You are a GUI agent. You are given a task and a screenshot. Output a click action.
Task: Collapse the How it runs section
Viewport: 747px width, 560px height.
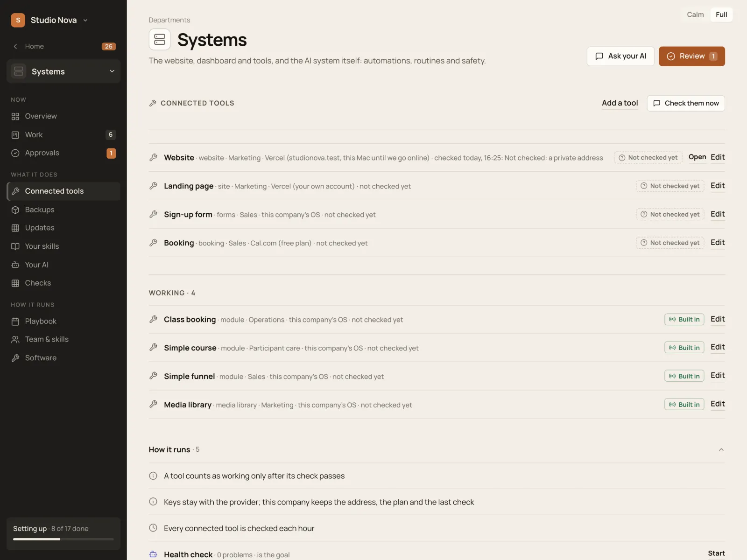pos(721,450)
